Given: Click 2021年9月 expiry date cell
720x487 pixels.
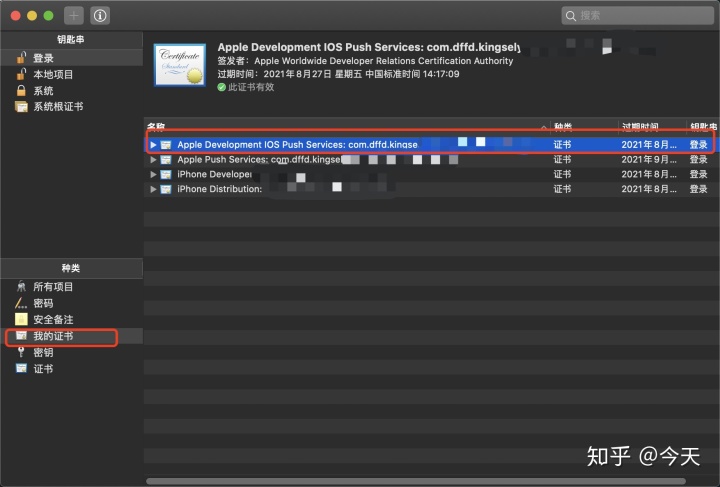Looking at the screenshot, I should point(649,159).
